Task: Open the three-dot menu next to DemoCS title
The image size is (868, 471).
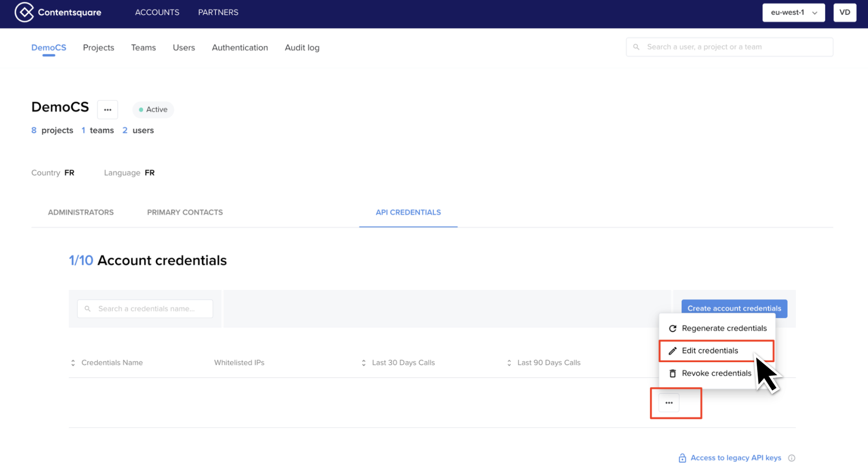Action: [x=107, y=109]
